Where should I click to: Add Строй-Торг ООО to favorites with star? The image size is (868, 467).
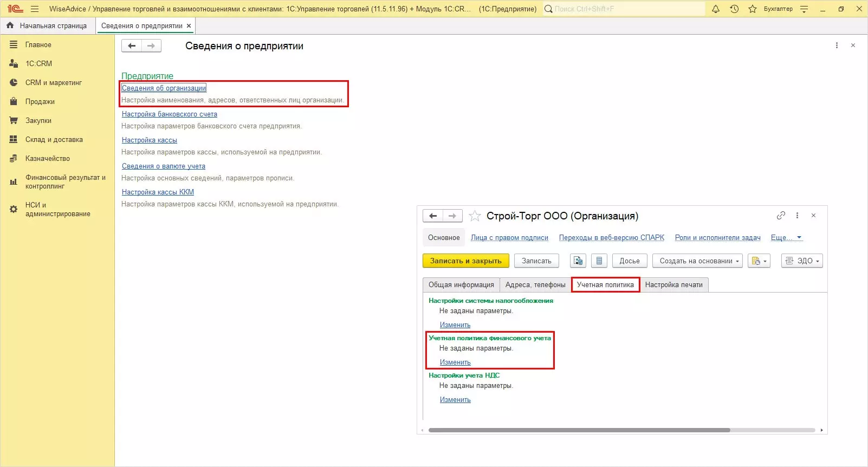475,216
